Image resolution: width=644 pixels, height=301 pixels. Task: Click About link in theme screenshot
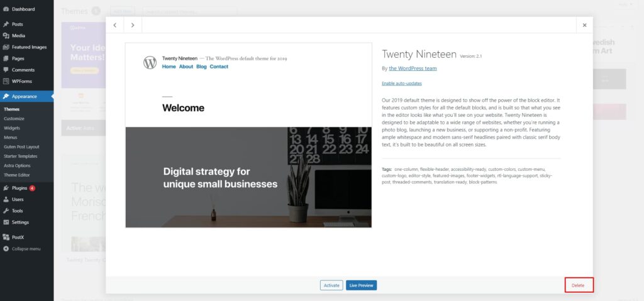[x=186, y=67]
